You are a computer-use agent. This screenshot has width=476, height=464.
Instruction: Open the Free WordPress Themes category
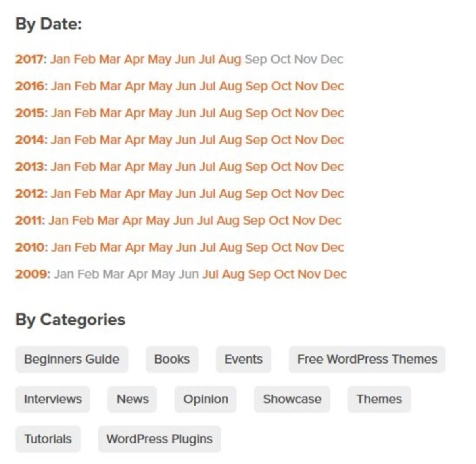pyautogui.click(x=367, y=359)
